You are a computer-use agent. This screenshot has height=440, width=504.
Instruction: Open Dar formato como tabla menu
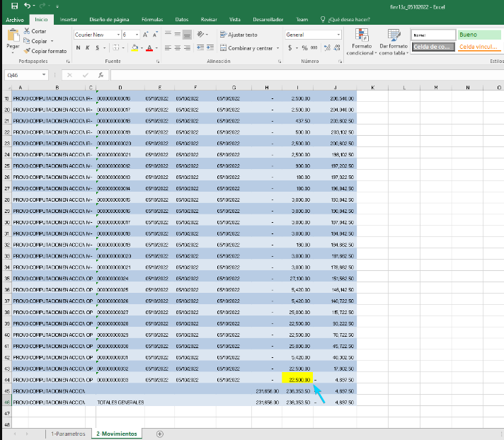point(394,42)
